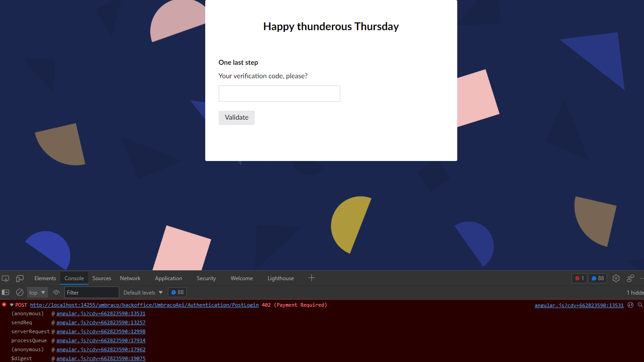
Task: Open the sendReq angular.js source link
Action: pos(100,322)
